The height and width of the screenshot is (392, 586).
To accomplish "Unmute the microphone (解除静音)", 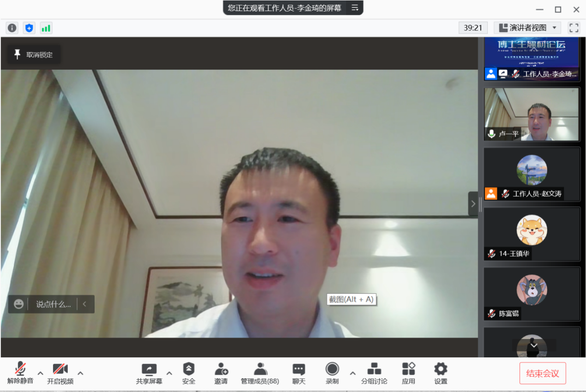I will click(x=20, y=373).
